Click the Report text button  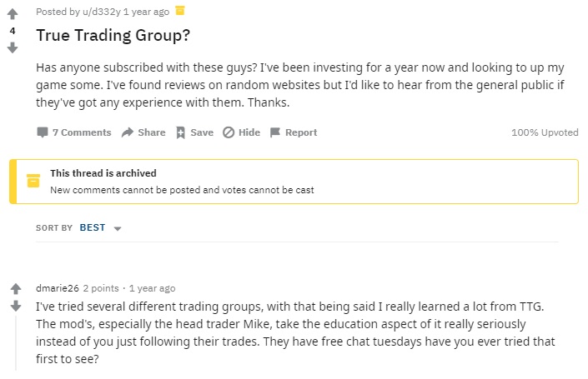coord(301,132)
